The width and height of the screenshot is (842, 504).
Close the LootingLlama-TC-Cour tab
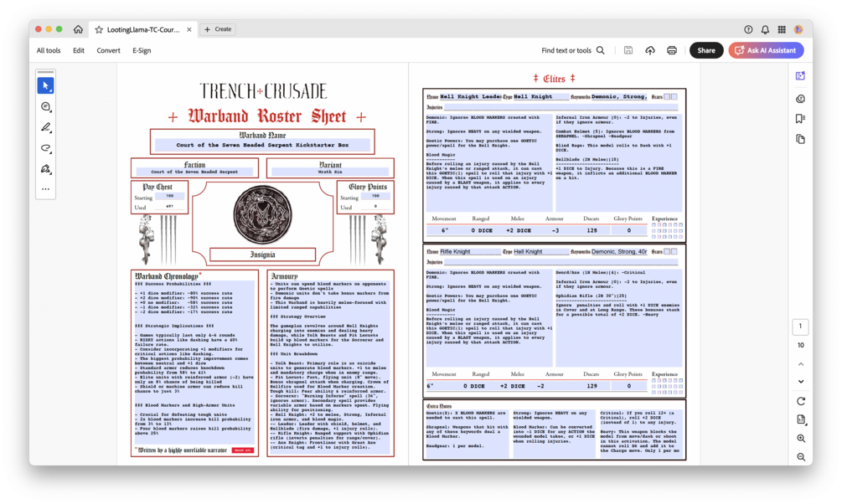pos(189,29)
